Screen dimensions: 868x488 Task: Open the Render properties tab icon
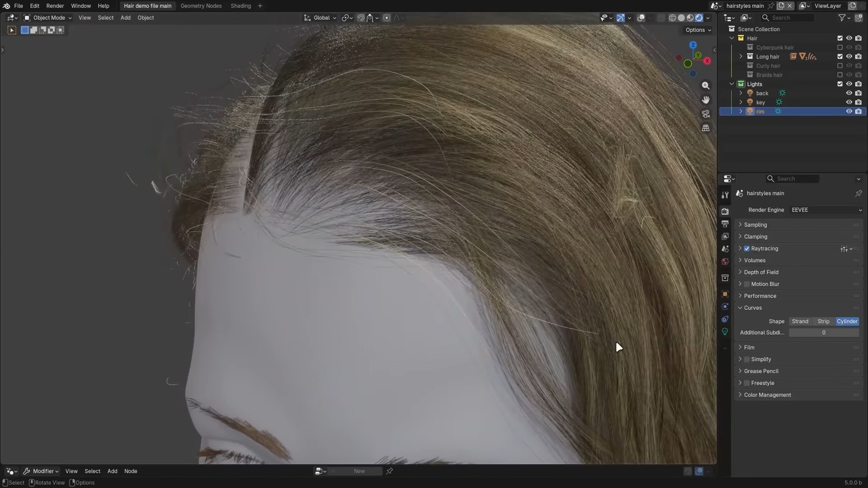point(725,211)
